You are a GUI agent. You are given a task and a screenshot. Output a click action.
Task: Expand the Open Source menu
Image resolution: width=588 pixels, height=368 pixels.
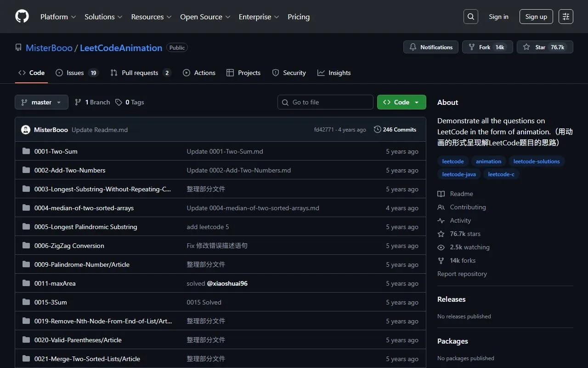pos(205,17)
